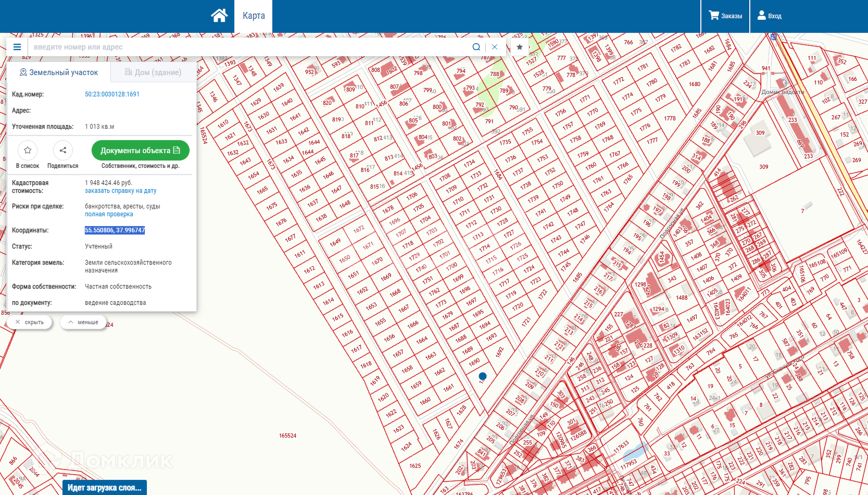Open полная проверка link

(x=109, y=214)
